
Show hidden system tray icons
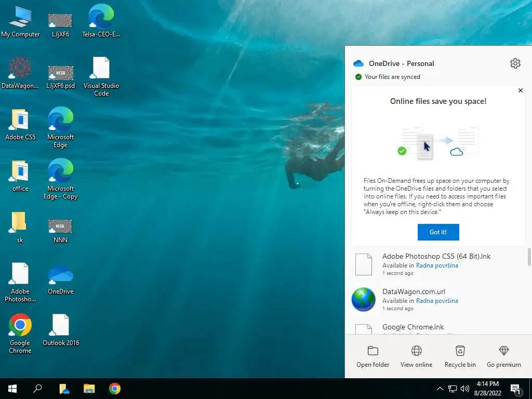coord(440,389)
